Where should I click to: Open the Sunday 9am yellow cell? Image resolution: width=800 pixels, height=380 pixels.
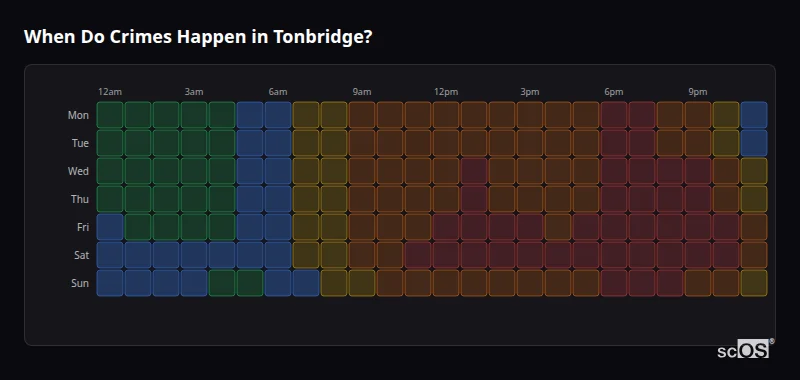tap(362, 283)
